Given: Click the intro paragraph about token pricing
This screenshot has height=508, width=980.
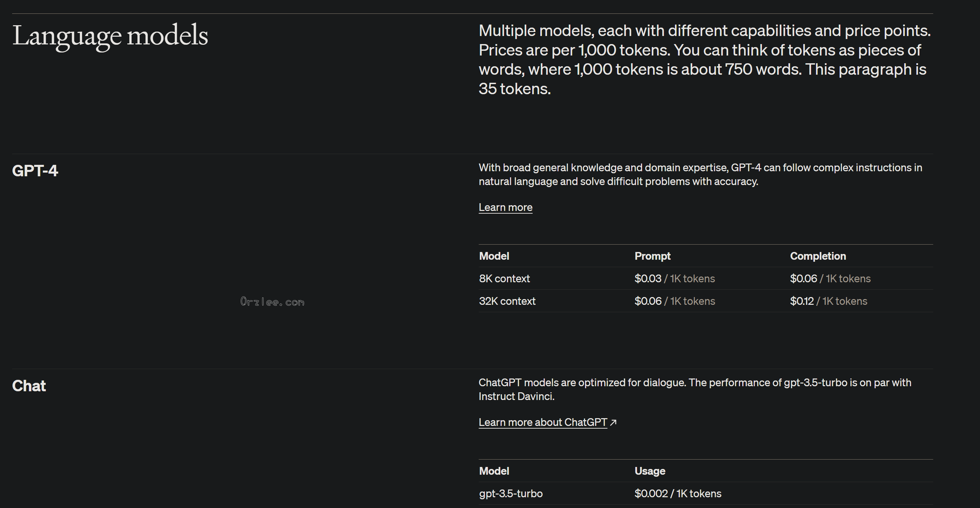Looking at the screenshot, I should point(705,60).
